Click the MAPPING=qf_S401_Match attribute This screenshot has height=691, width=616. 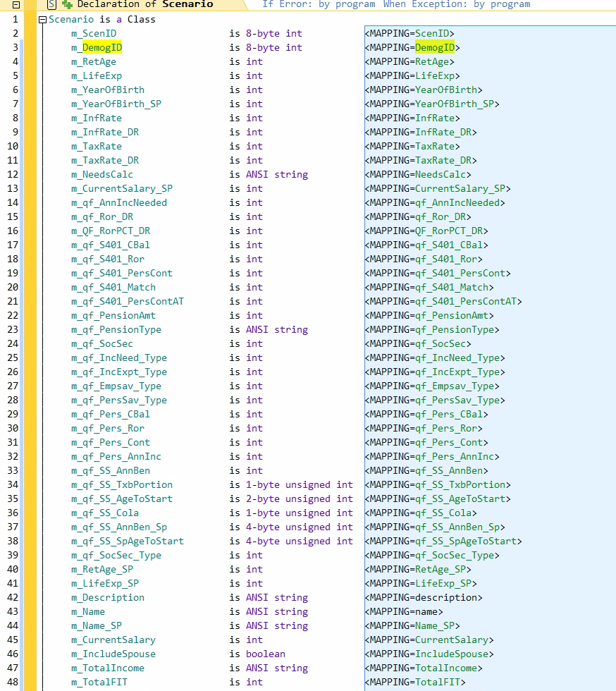tap(429, 288)
